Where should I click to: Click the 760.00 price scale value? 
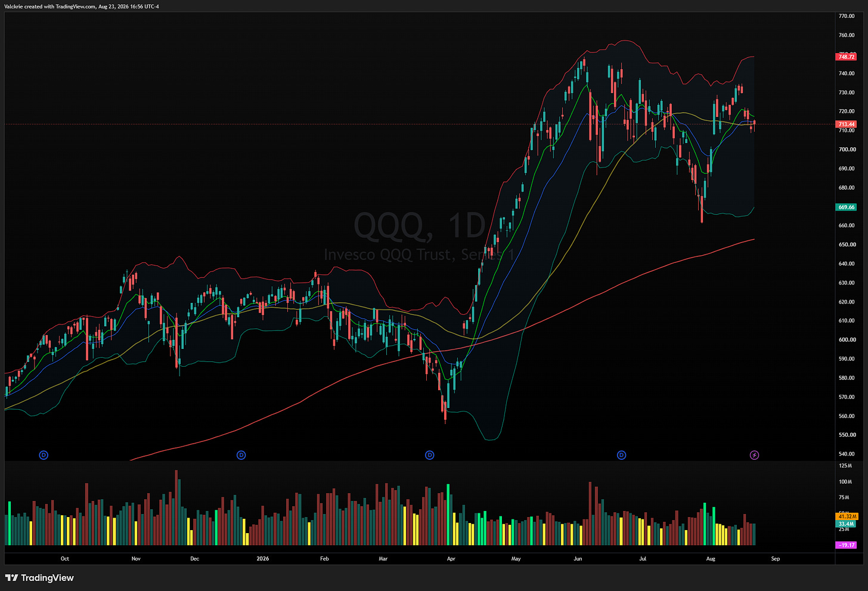[x=847, y=35]
